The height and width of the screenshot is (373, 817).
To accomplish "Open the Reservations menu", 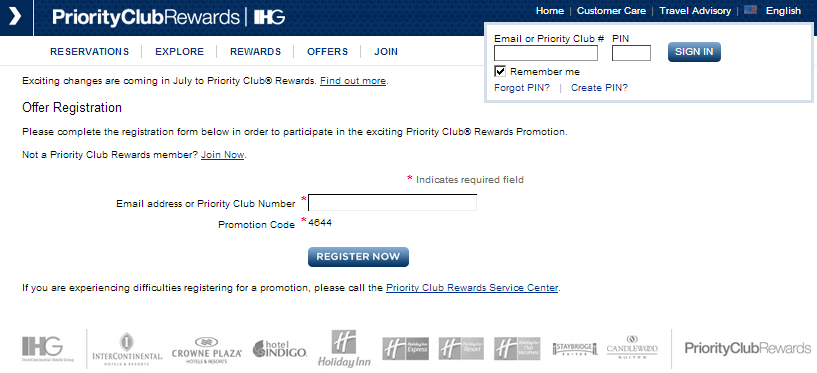I will pos(90,52).
